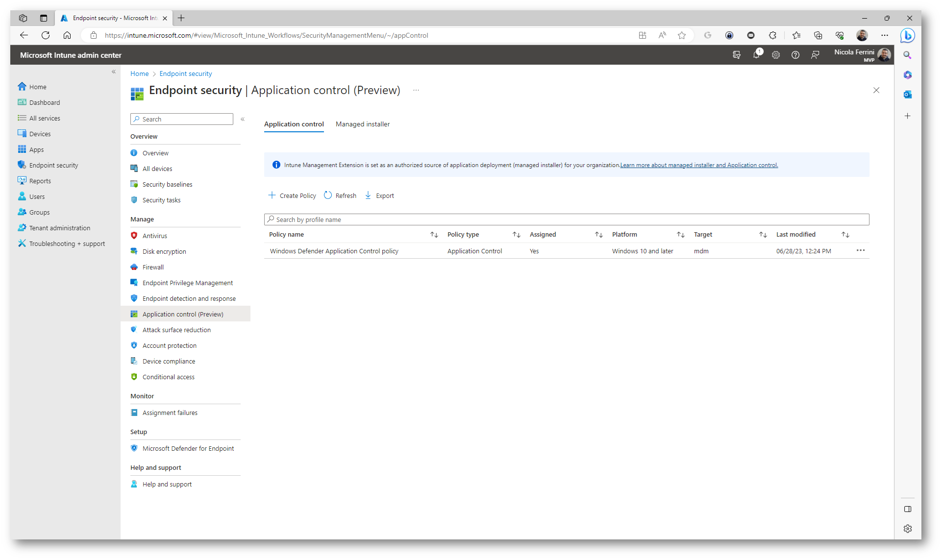Sort by Policy type column
942x560 pixels.
pyautogui.click(x=517, y=235)
